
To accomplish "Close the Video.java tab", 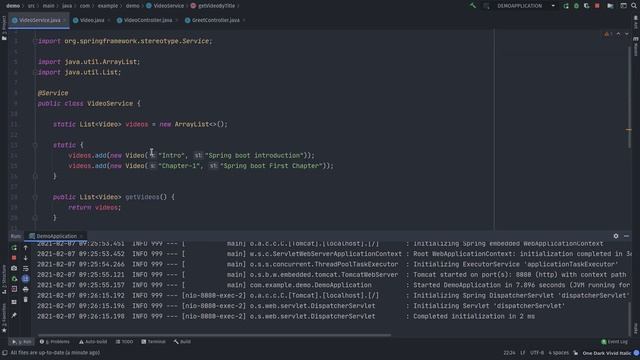I will pyautogui.click(x=109, y=20).
